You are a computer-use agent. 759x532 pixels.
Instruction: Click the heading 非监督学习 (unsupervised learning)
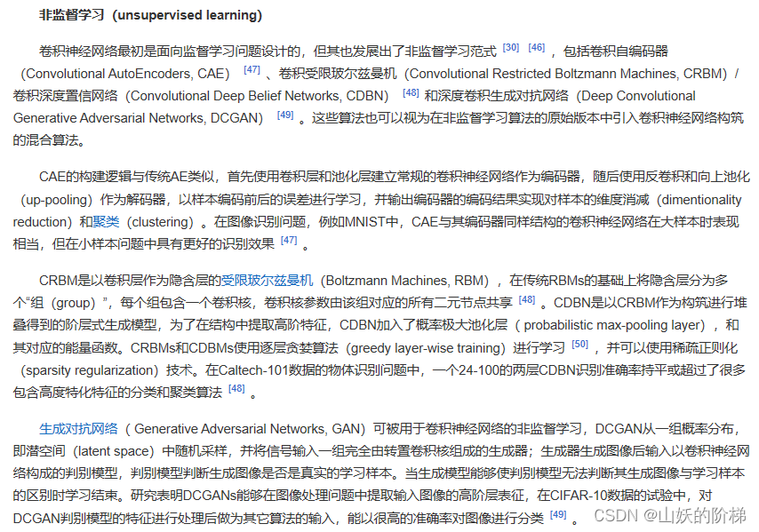point(150,15)
